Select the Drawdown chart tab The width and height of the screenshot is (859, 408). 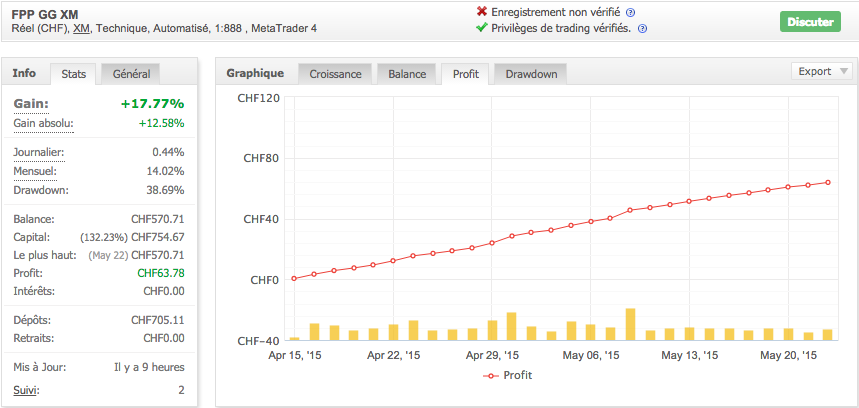click(x=531, y=74)
